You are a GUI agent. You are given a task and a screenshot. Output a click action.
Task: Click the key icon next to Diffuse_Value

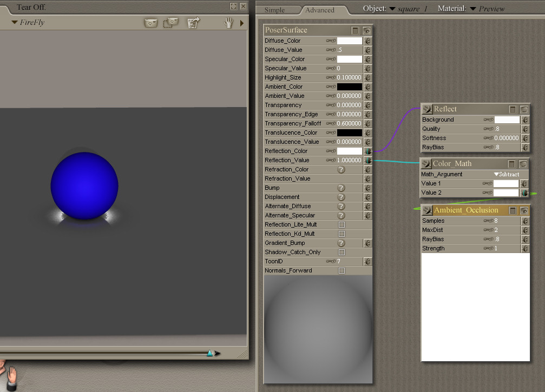pos(330,50)
